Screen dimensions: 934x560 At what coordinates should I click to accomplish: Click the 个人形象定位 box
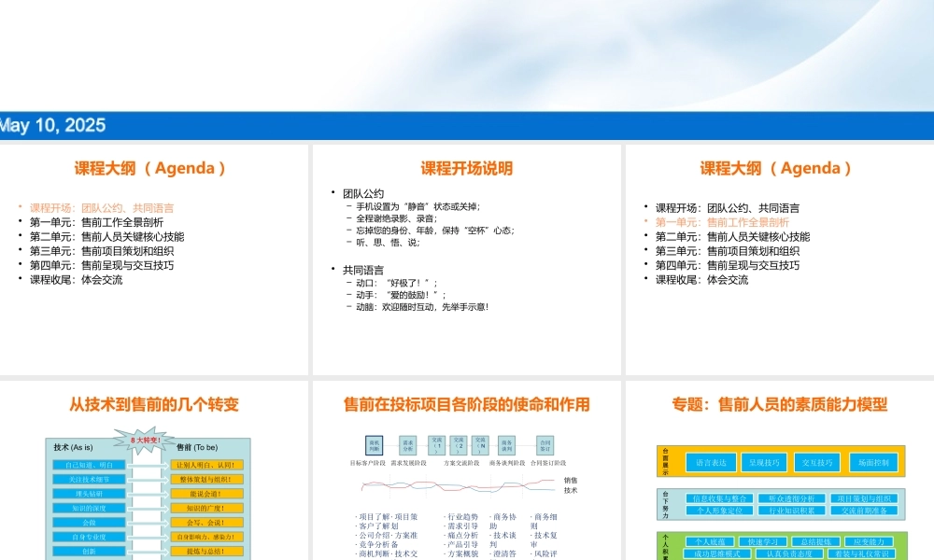[x=719, y=511]
